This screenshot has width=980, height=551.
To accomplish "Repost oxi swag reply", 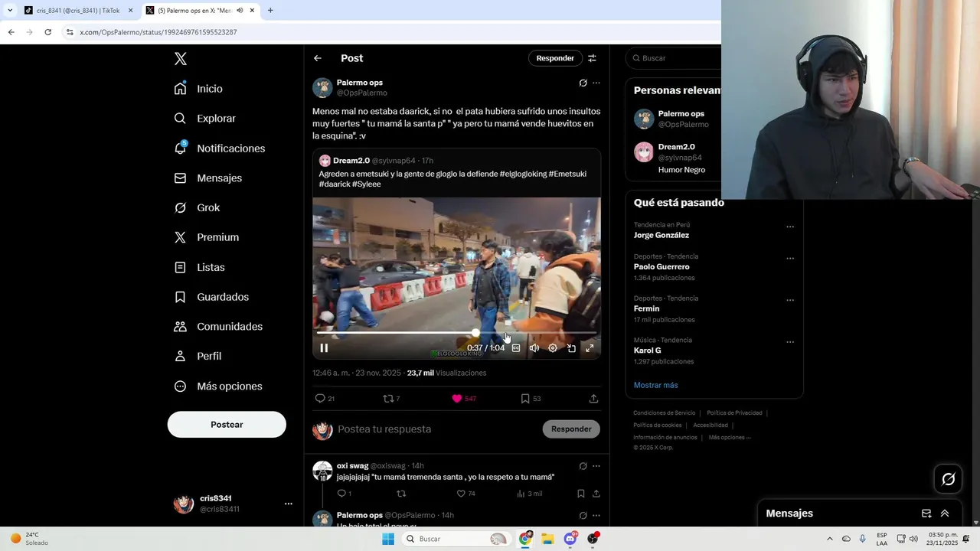I will click(401, 494).
